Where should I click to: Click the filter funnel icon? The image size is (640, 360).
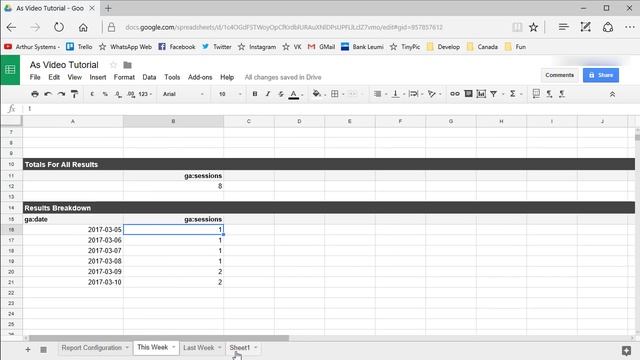tap(494, 94)
